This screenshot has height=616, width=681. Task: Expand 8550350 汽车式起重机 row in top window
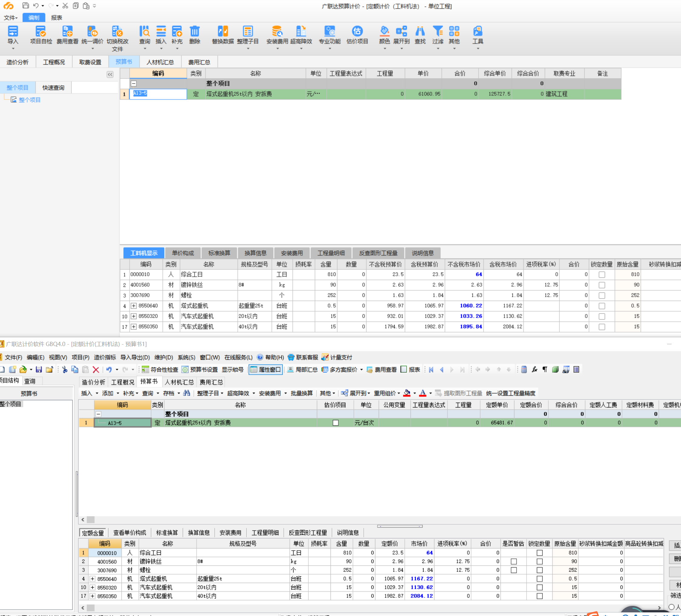pyautogui.click(x=134, y=327)
